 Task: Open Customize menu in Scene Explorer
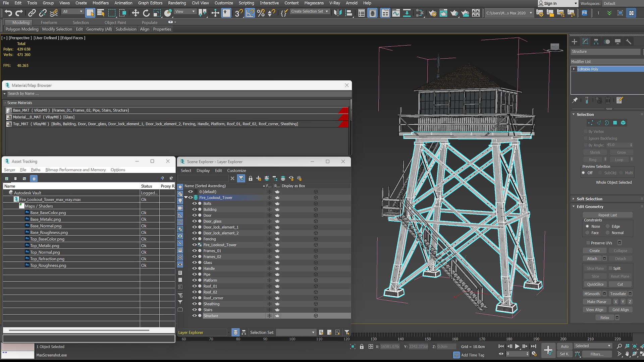tap(236, 171)
